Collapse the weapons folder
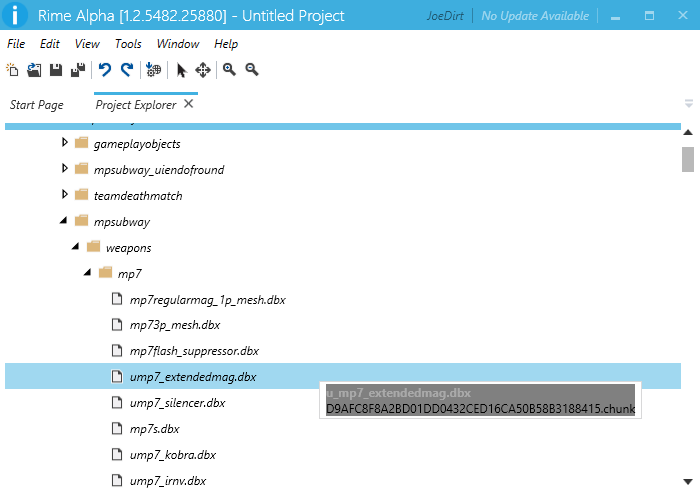700x500 pixels. click(x=76, y=246)
